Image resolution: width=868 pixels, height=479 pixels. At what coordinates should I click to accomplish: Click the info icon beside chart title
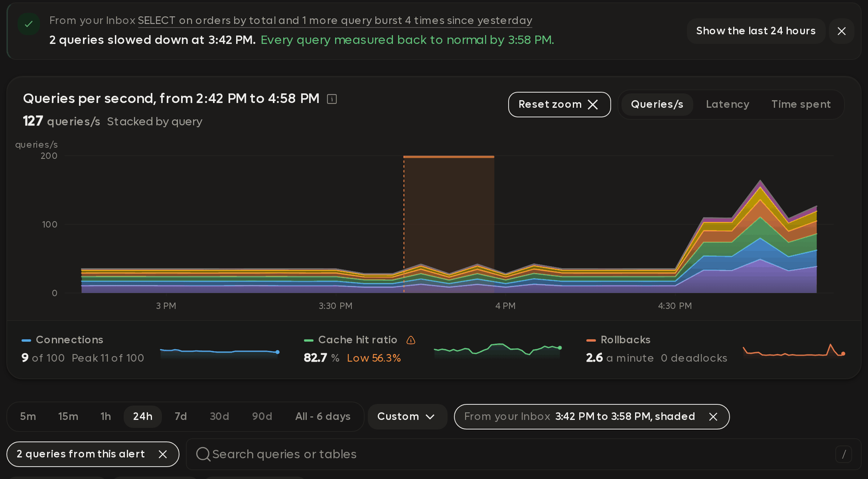point(332,99)
